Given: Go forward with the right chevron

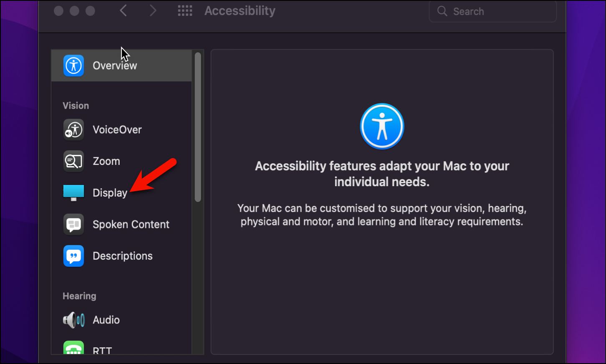Looking at the screenshot, I should [x=153, y=10].
